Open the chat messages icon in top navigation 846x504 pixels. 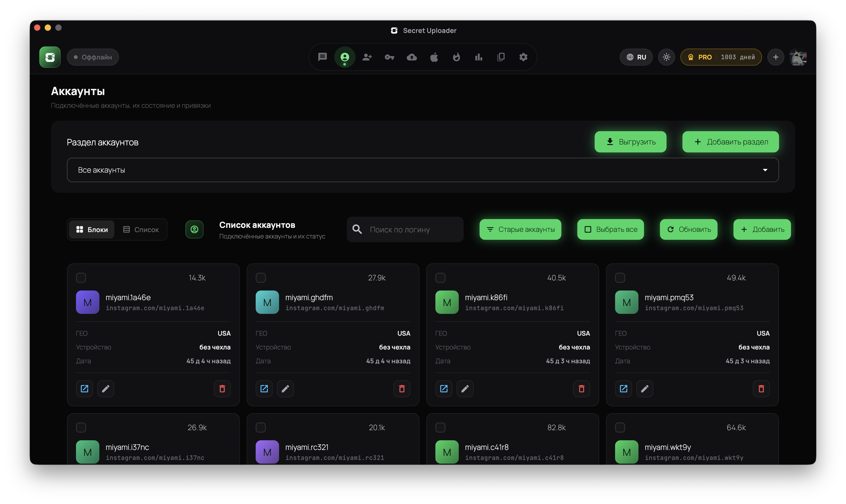point(322,57)
